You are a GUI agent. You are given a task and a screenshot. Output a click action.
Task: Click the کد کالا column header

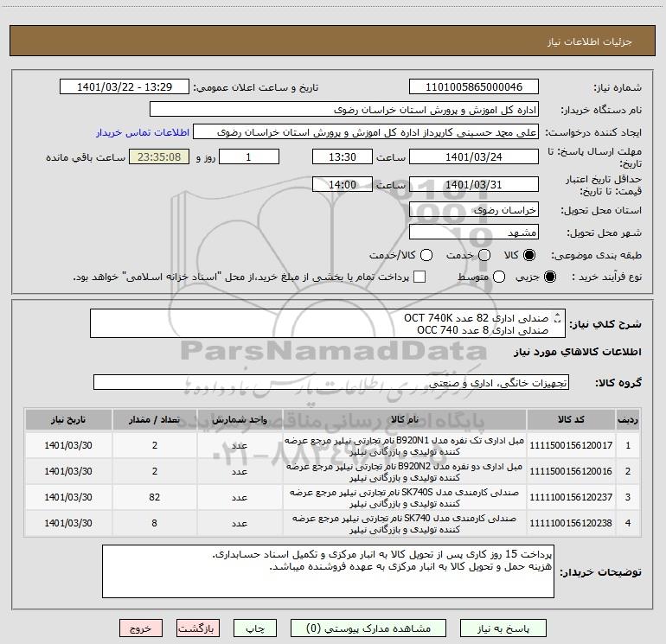click(571, 420)
